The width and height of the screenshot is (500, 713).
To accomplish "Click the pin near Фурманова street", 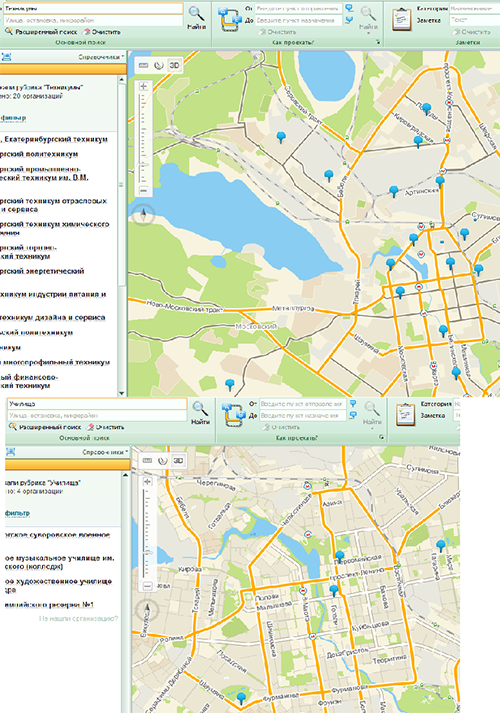I will click(241, 698).
